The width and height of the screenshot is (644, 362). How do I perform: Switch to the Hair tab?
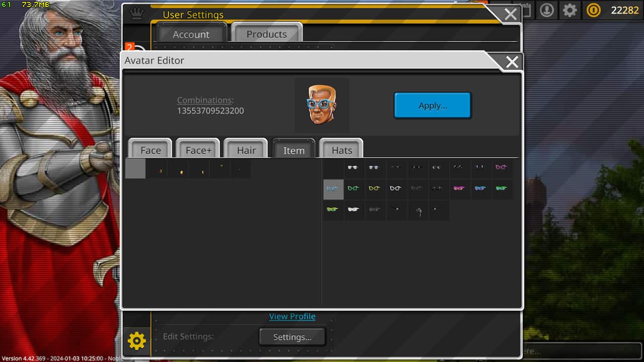pyautogui.click(x=246, y=150)
